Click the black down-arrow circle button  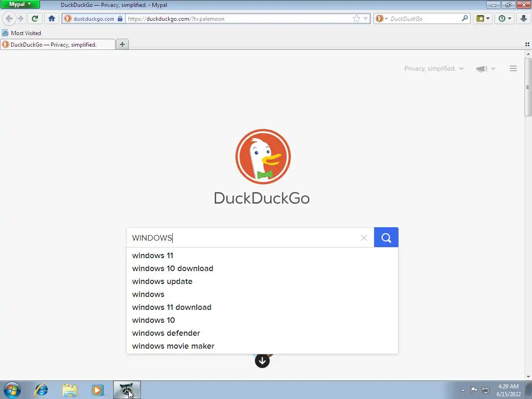(262, 361)
